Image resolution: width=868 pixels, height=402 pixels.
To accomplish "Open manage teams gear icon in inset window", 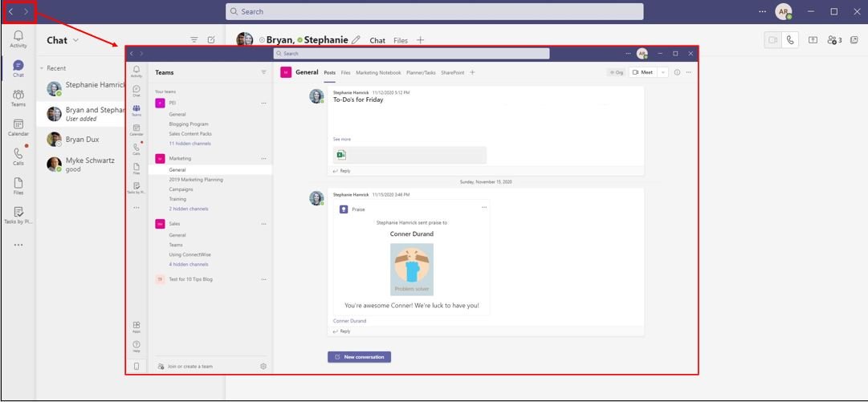I will click(263, 366).
